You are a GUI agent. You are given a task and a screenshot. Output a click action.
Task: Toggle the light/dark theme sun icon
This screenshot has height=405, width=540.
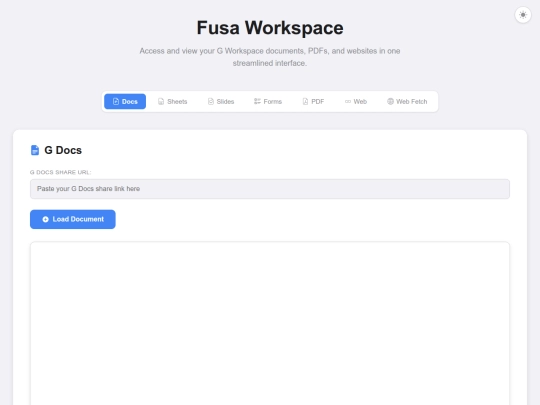tap(523, 15)
